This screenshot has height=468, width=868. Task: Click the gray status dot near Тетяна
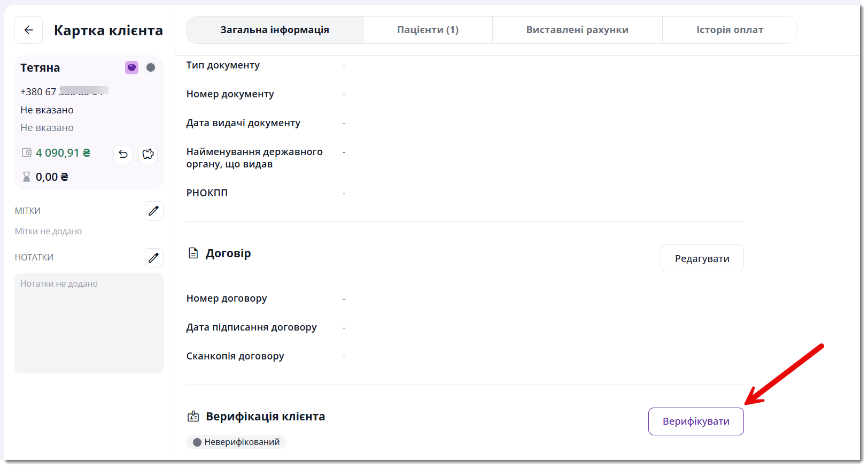click(x=151, y=67)
